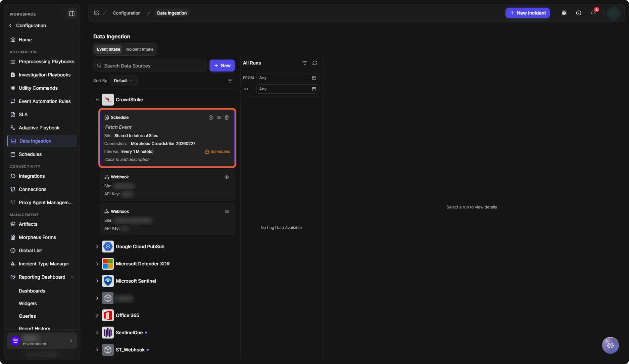This screenshot has width=629, height=364.
Task: Go to Configuration breadcrumb
Action: pyautogui.click(x=126, y=13)
